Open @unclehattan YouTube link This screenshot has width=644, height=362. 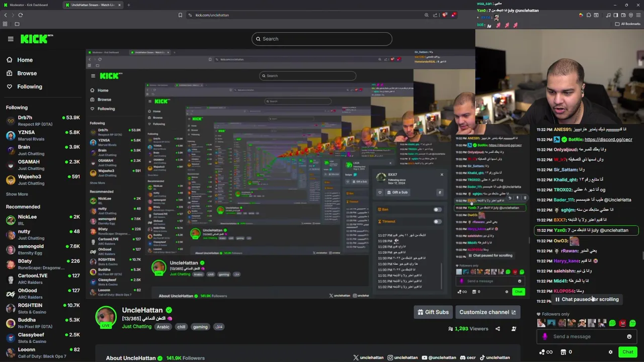(439, 358)
